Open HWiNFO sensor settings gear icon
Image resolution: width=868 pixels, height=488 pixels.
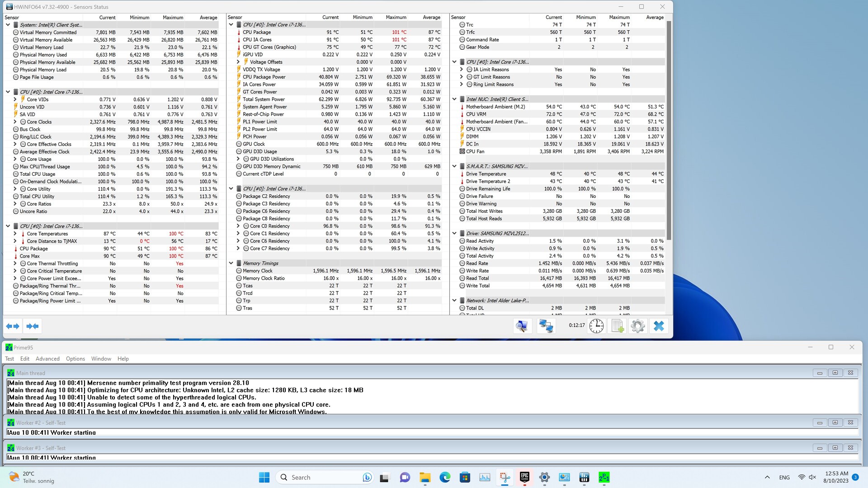(638, 326)
